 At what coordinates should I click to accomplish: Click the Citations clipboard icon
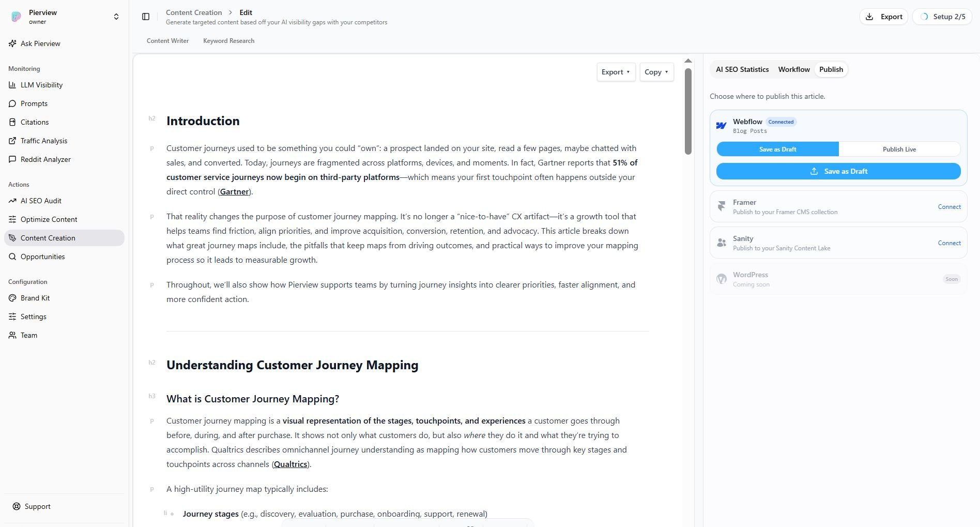coord(12,122)
